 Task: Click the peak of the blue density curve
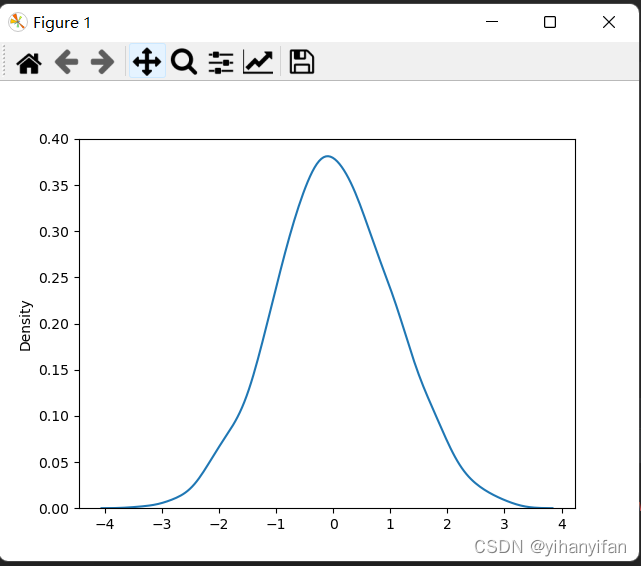tap(328, 156)
